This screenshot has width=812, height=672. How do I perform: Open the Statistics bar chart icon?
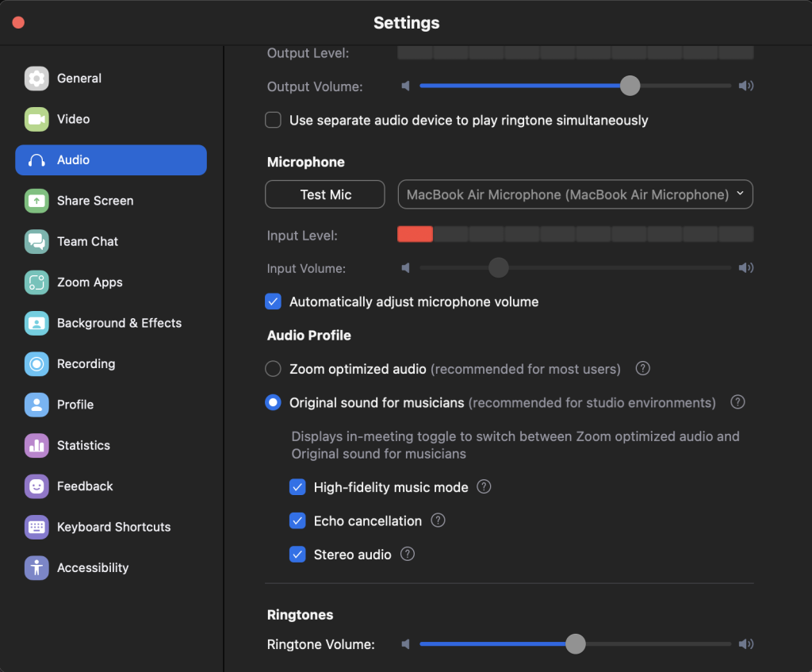pyautogui.click(x=36, y=446)
